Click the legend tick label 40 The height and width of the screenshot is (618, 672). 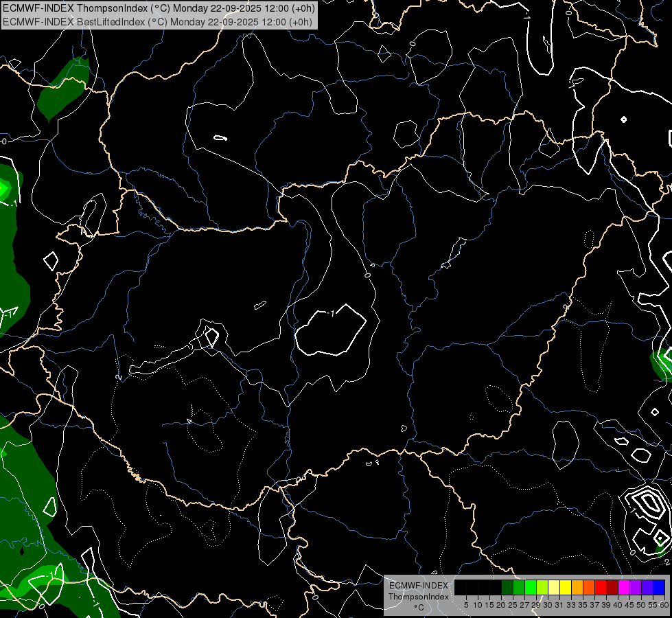(618, 605)
